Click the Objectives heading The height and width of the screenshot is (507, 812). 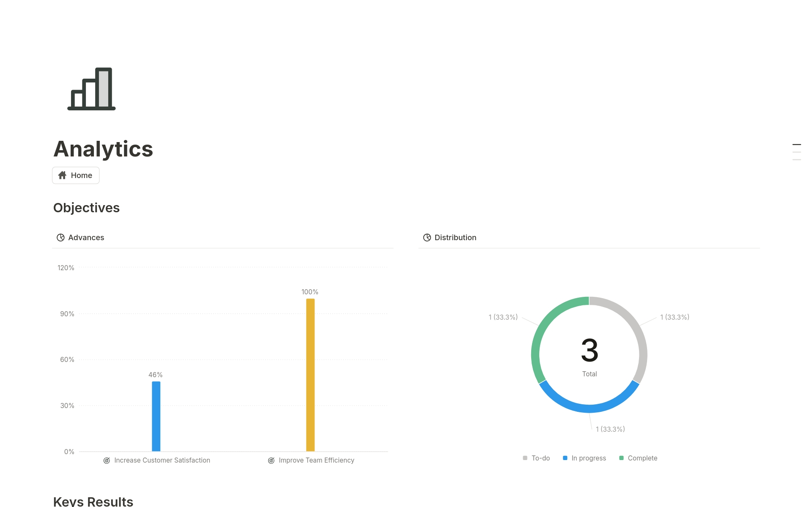[86, 208]
